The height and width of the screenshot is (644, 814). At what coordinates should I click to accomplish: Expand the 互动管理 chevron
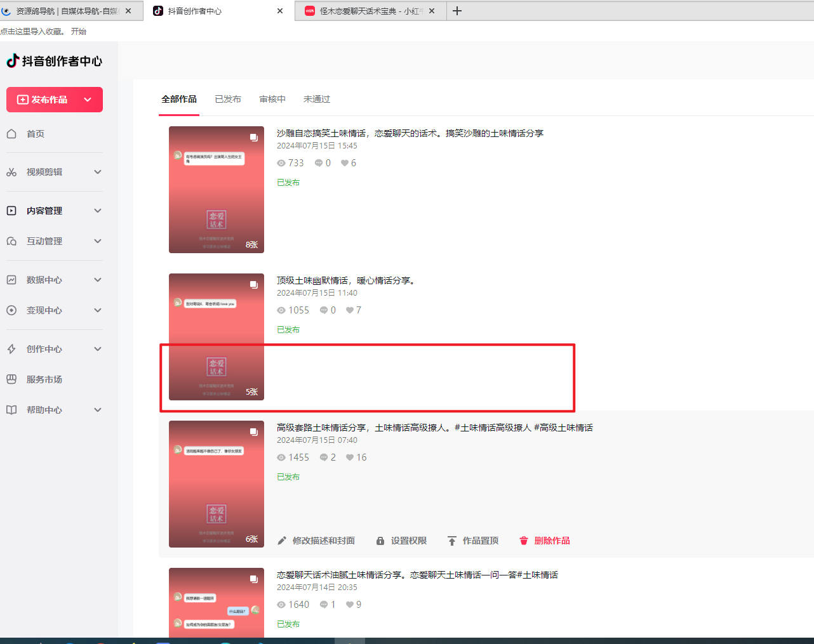coord(98,241)
